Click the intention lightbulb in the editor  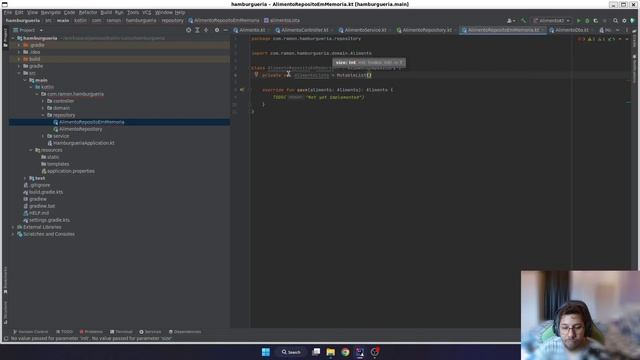(x=256, y=75)
